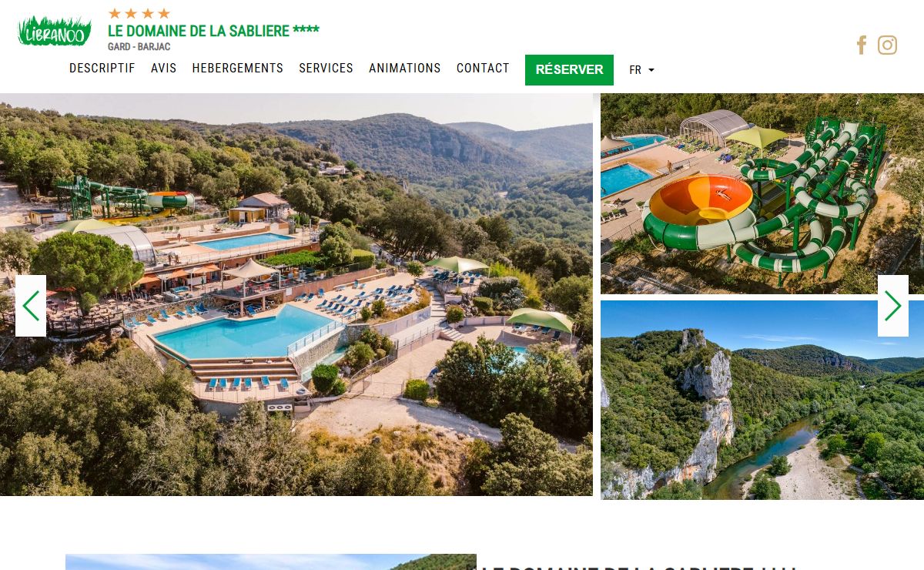Go to previous slide with left arrow

31,306
